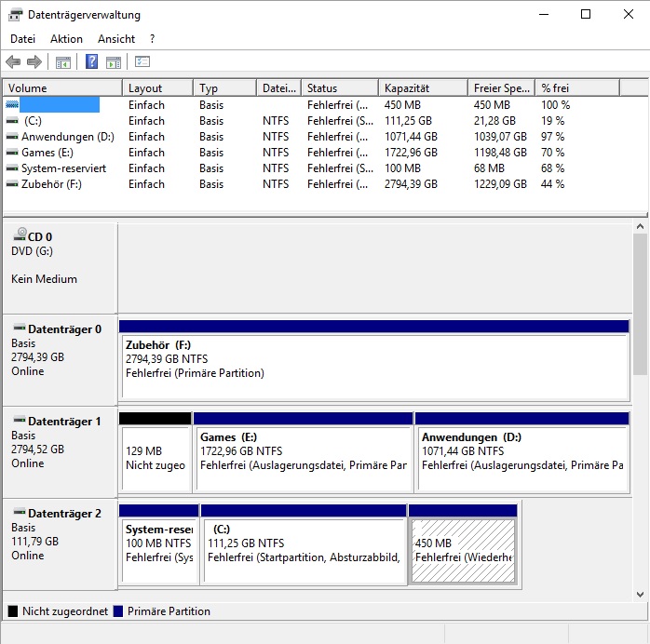Image resolution: width=650 pixels, height=644 pixels.
Task: Sort by the Status column header
Action: (340, 88)
